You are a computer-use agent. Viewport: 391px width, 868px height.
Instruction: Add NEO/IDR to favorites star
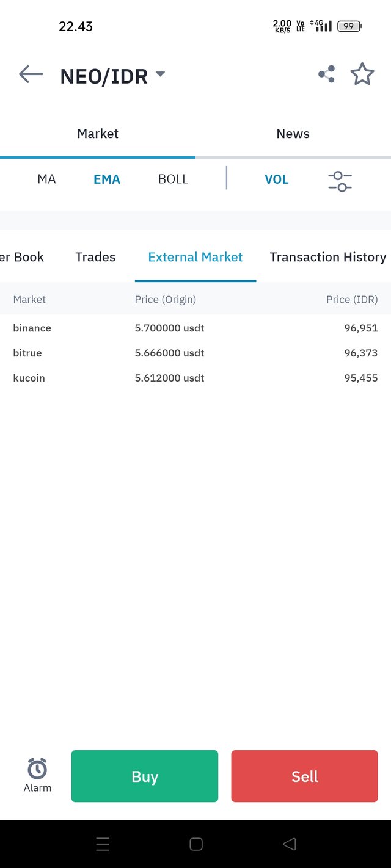click(x=362, y=74)
